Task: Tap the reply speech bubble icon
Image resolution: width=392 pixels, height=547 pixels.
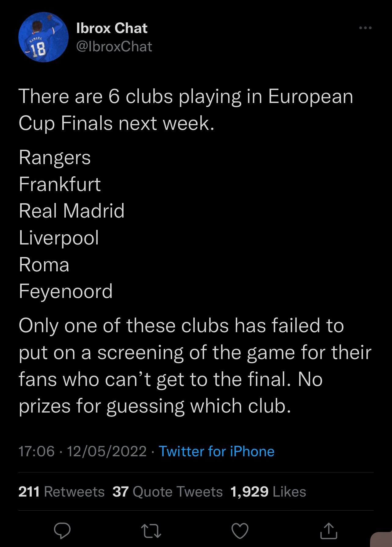Action: click(62, 531)
